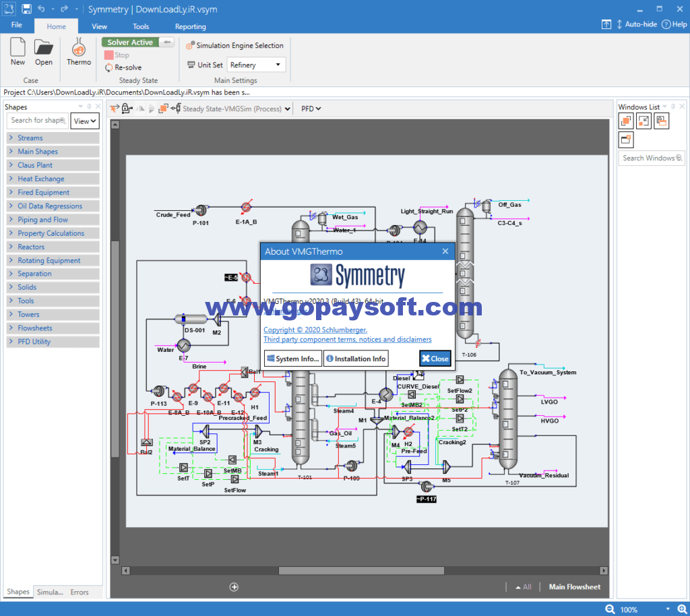Click the shrink-arrow Windows List icon
This screenshot has width=690, height=616.
[644, 121]
